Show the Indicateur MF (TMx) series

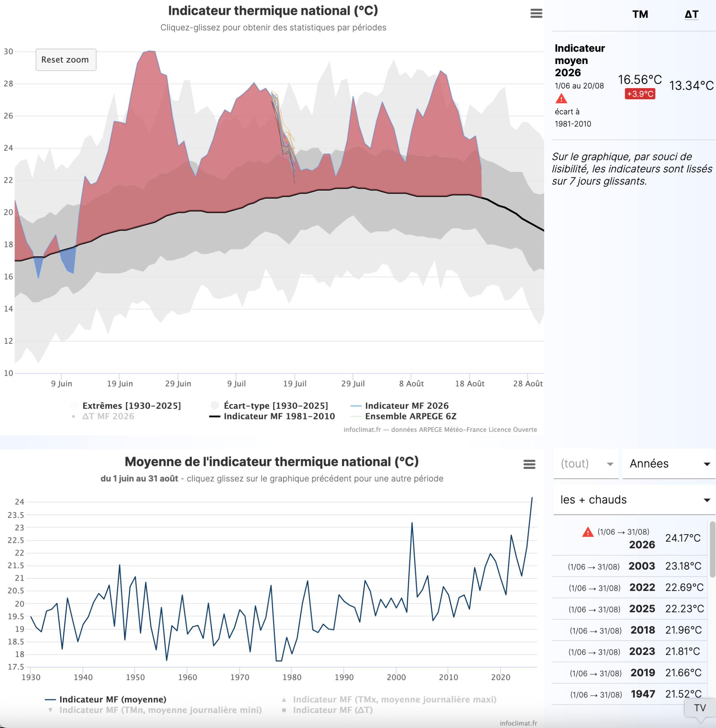(x=389, y=700)
